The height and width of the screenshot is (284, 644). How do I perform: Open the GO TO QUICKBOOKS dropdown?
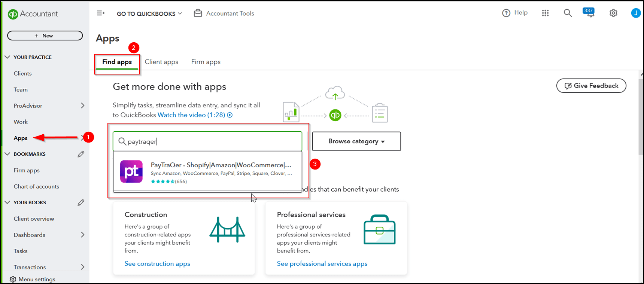[x=149, y=13]
